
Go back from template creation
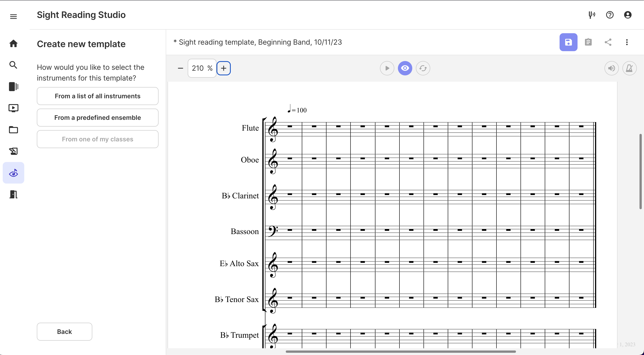tap(64, 331)
